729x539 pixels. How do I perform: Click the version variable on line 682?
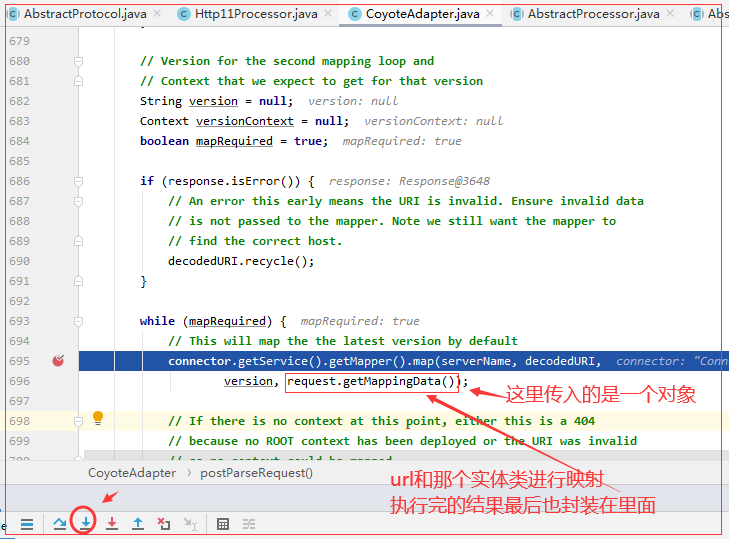[x=213, y=101]
